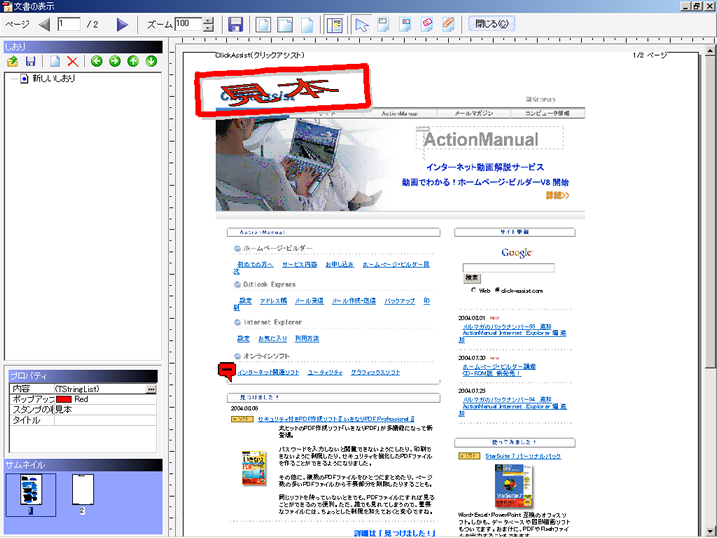
Task: Select the スタンプ property row value 見本
Action: pos(105,410)
